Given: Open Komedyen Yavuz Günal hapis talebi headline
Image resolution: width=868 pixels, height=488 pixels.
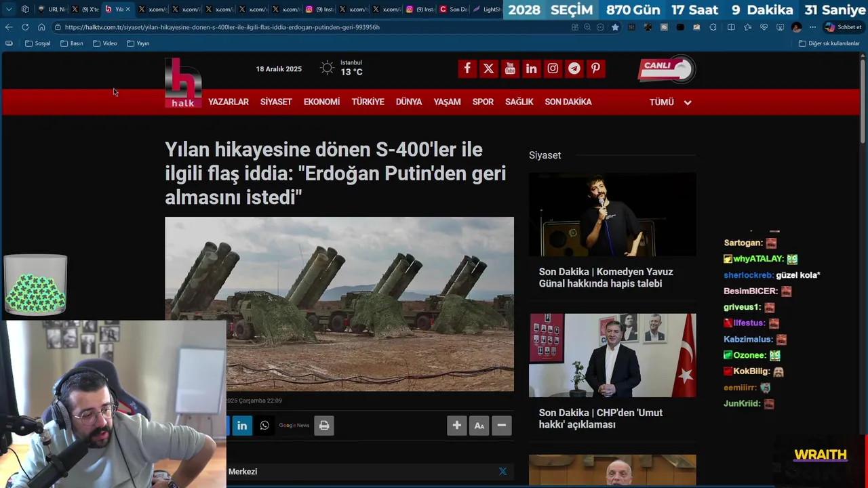Looking at the screenshot, I should pyautogui.click(x=606, y=278).
